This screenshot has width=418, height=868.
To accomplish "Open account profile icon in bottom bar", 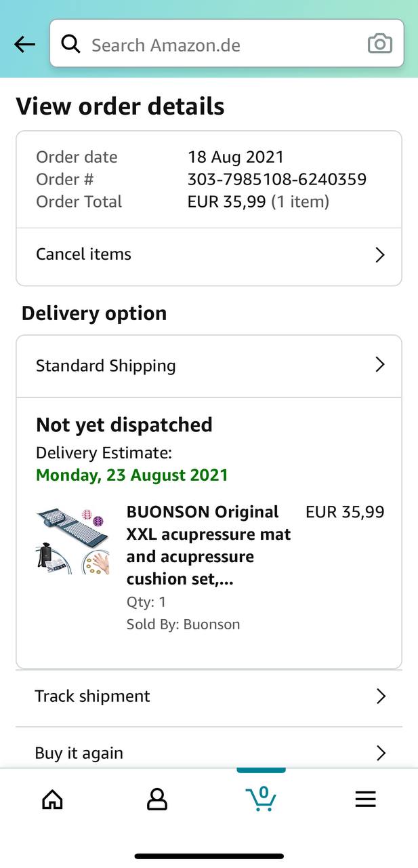I will click(x=156, y=800).
